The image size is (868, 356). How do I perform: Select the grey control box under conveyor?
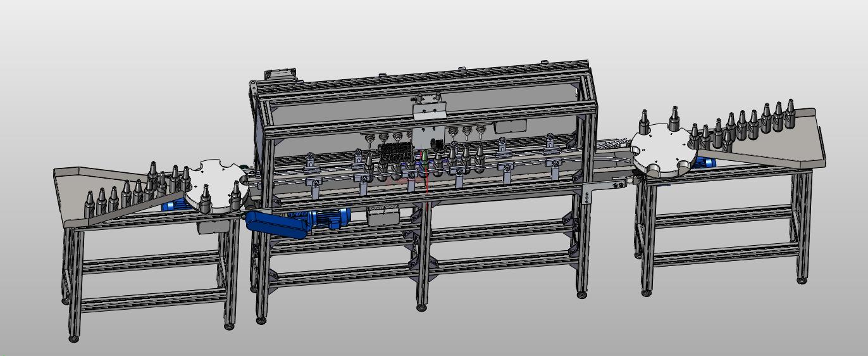click(383, 217)
